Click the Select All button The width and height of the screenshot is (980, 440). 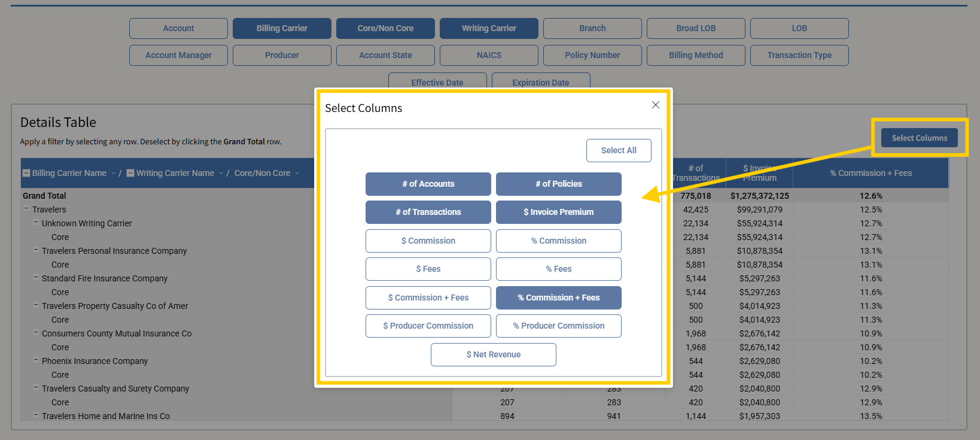click(619, 150)
